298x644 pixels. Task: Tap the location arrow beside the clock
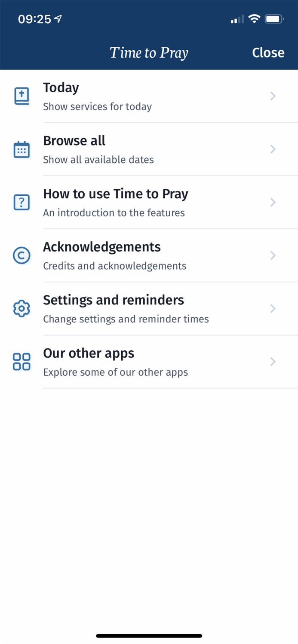[x=58, y=18]
